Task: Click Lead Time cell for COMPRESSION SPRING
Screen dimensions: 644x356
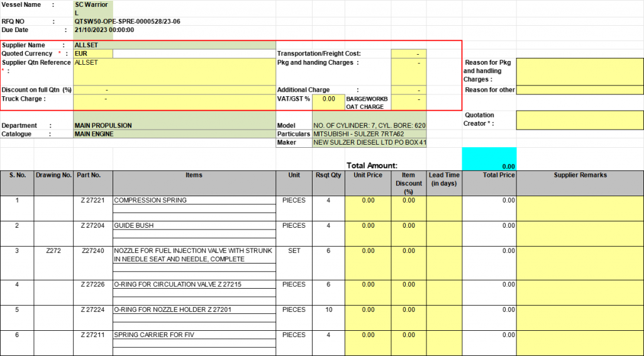Action: (445, 209)
